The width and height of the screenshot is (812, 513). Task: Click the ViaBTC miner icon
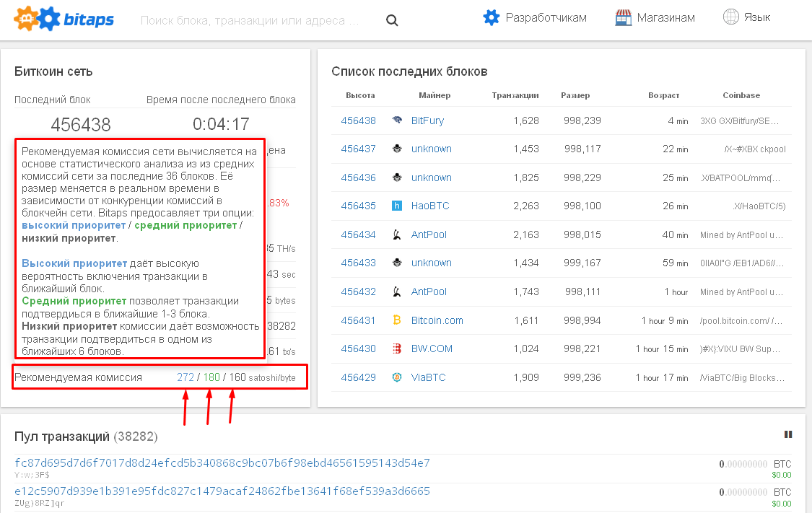tap(397, 377)
